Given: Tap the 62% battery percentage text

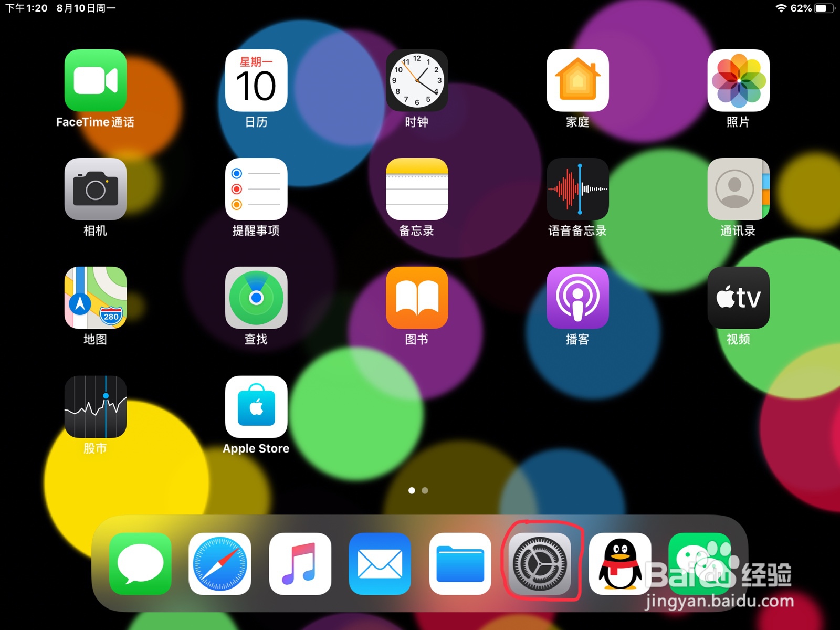Looking at the screenshot, I should click(801, 8).
